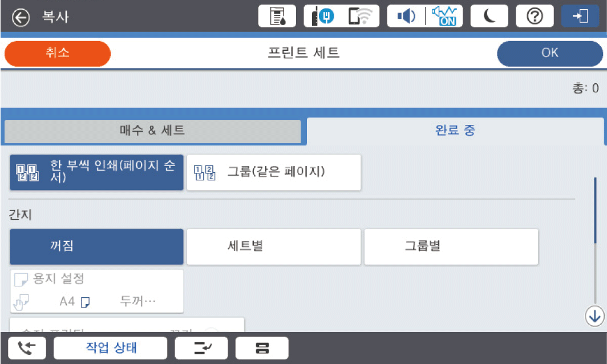Open the ink supply status icon
607x364 pixels.
click(x=277, y=17)
